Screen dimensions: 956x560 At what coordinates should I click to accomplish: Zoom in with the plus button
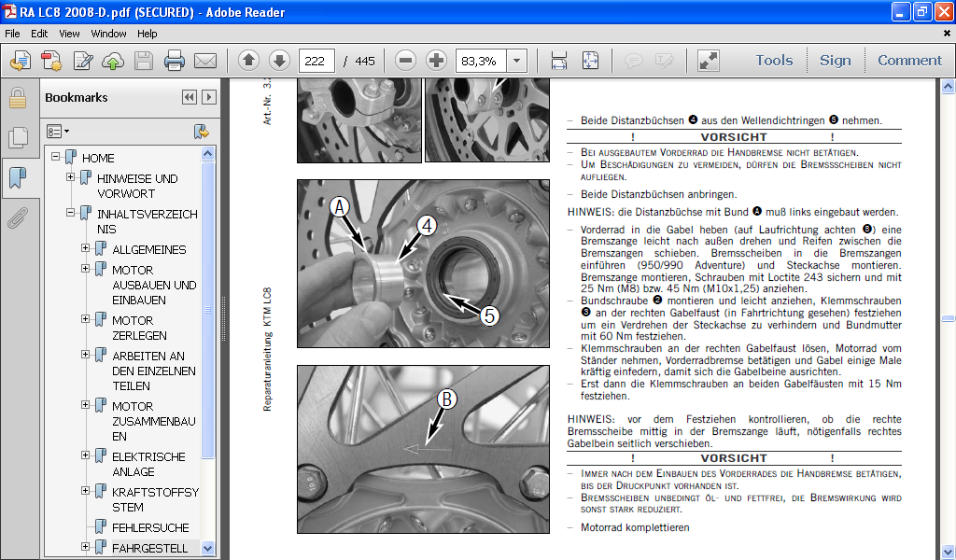[436, 62]
